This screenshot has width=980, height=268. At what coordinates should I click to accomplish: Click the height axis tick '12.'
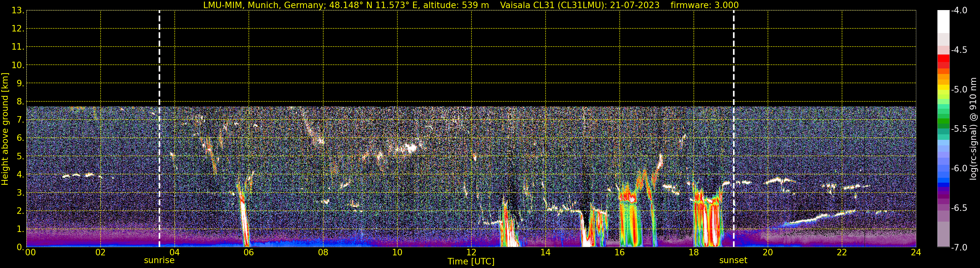[x=18, y=29]
